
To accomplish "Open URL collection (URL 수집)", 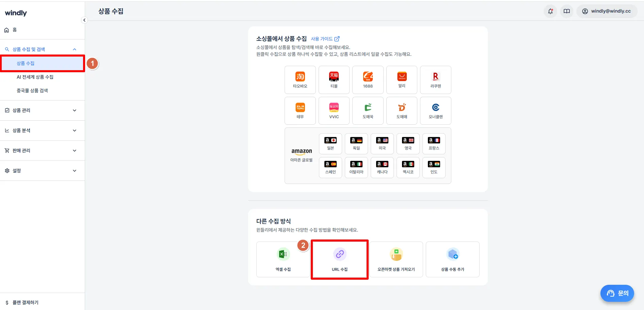I will pos(340,260).
